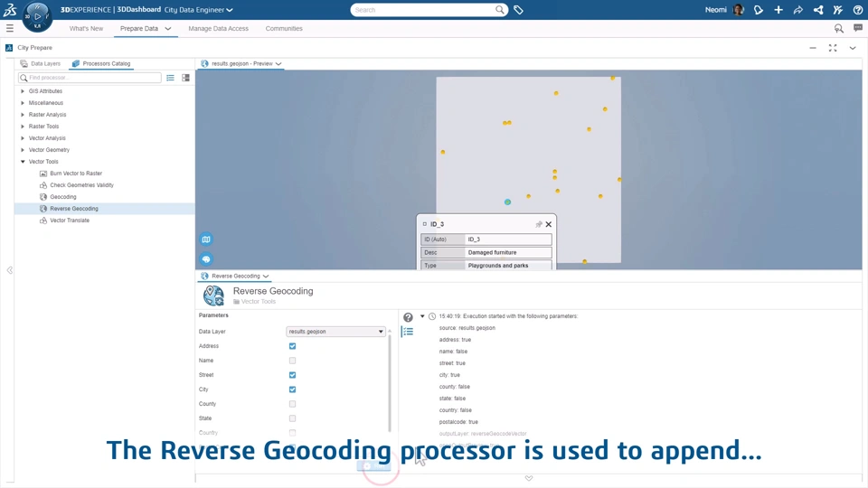This screenshot has height=488, width=868.
Task: Open the tools wrench icon
Action: click(x=838, y=9)
